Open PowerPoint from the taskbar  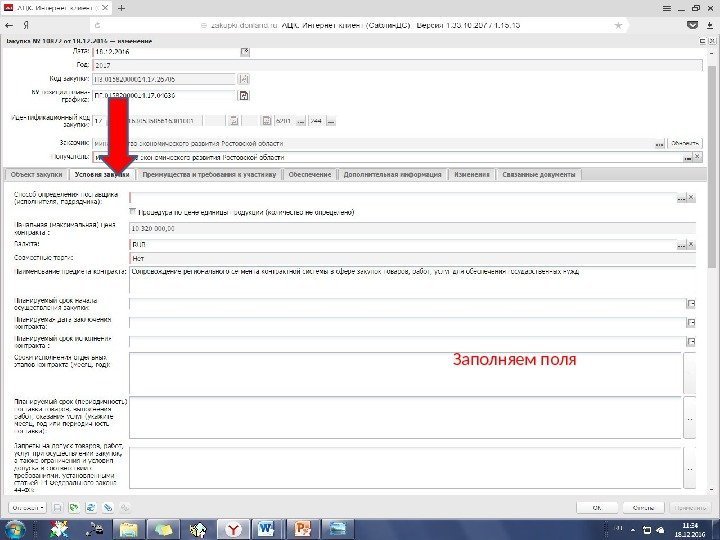pyautogui.click(x=302, y=529)
